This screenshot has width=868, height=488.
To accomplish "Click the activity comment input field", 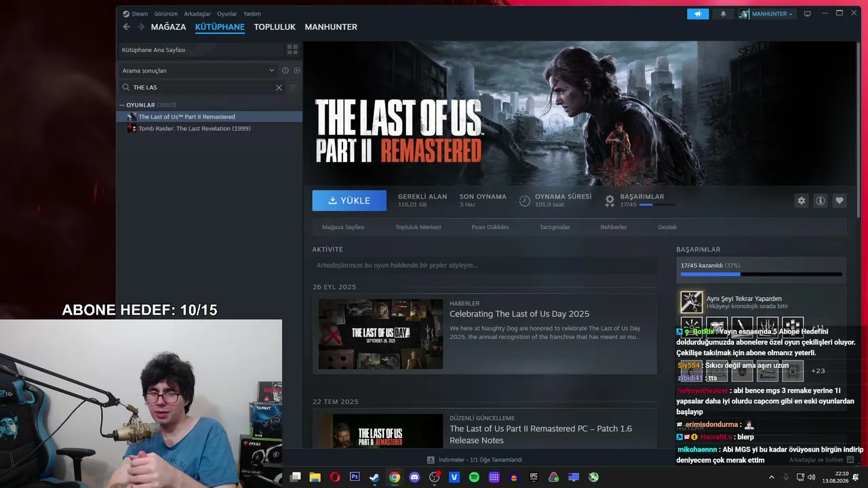I will [x=484, y=265].
